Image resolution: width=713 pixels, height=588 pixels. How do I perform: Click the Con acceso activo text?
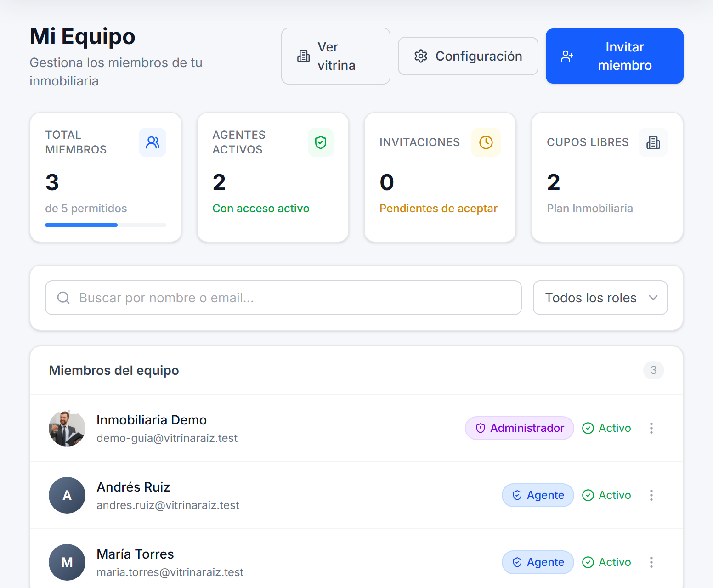[261, 209]
